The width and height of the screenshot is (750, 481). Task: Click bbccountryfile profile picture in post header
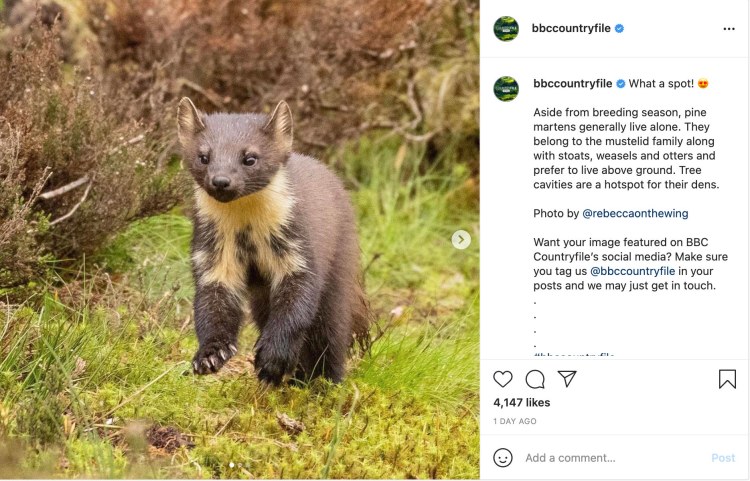[506, 29]
